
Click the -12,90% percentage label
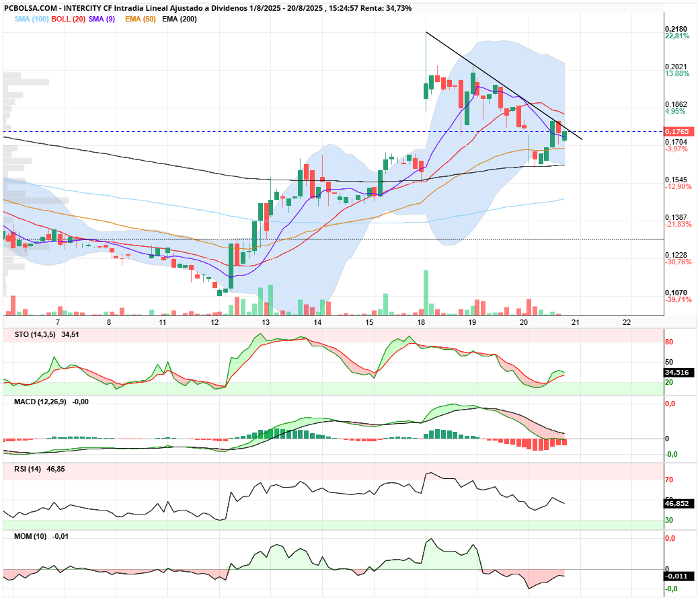678,186
